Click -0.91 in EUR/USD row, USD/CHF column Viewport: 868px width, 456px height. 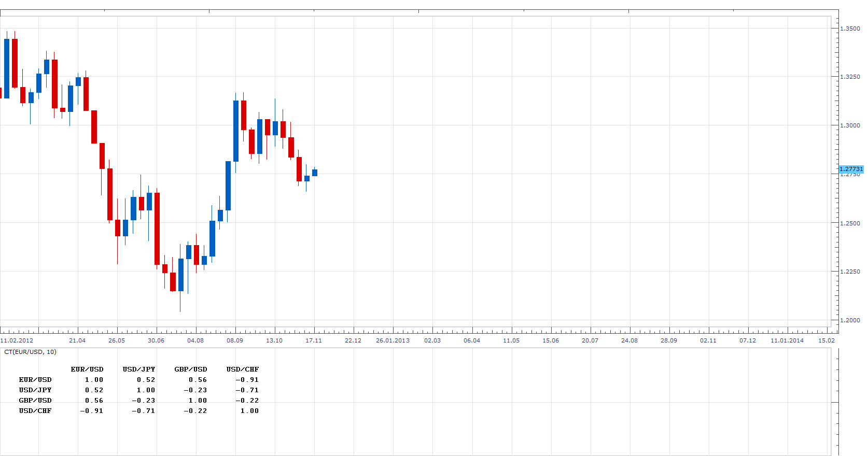tap(247, 380)
